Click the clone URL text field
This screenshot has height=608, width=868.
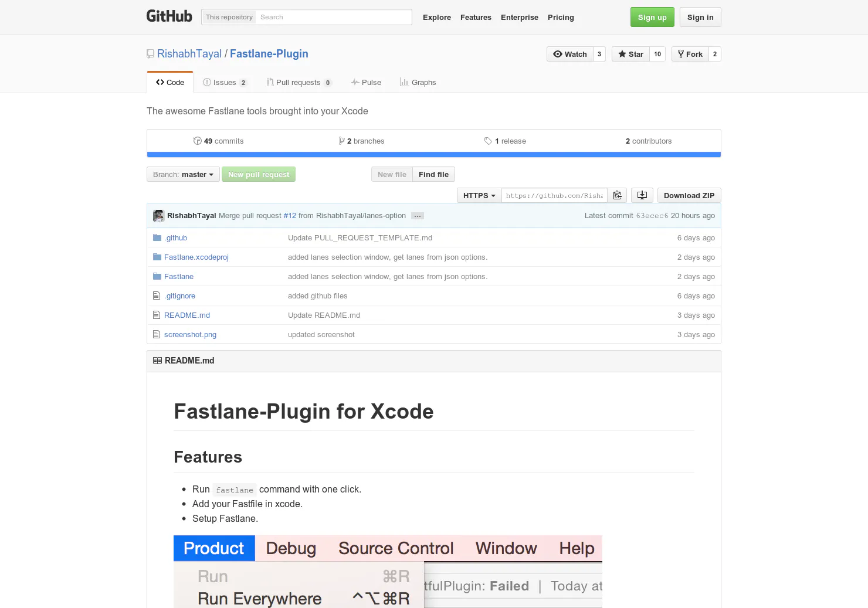tap(554, 195)
